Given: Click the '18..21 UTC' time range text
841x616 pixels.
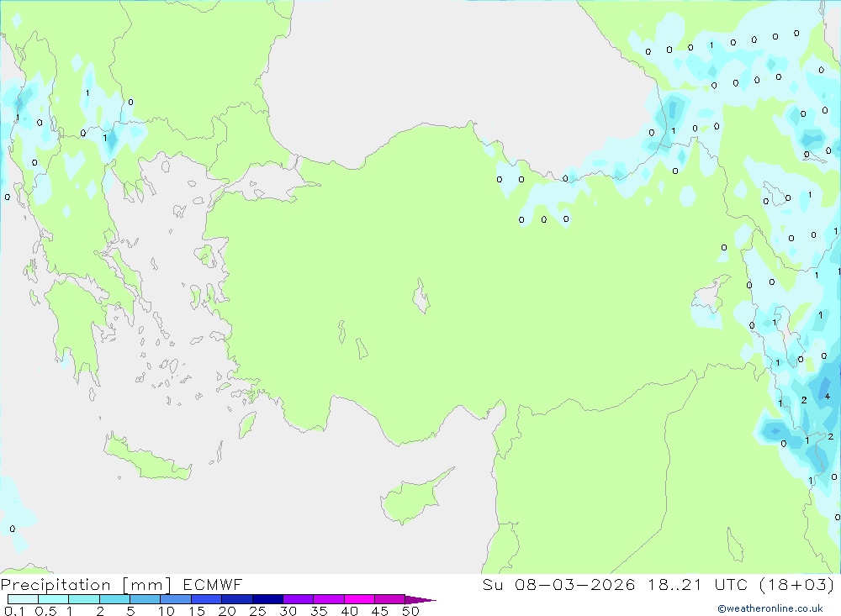Looking at the screenshot, I should [698, 584].
